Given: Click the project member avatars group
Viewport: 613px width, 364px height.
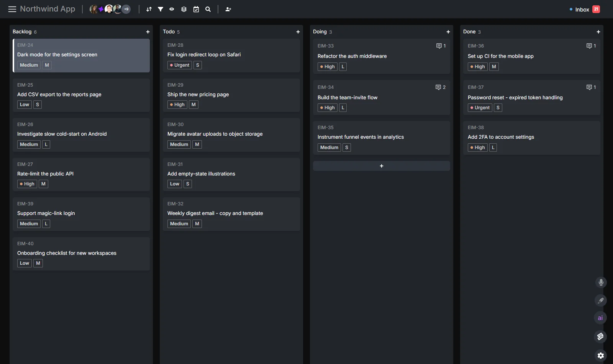Looking at the screenshot, I should (x=110, y=9).
